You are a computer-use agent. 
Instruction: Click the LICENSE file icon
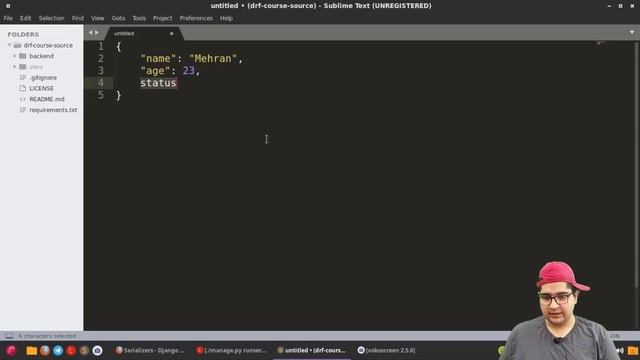pyautogui.click(x=22, y=88)
